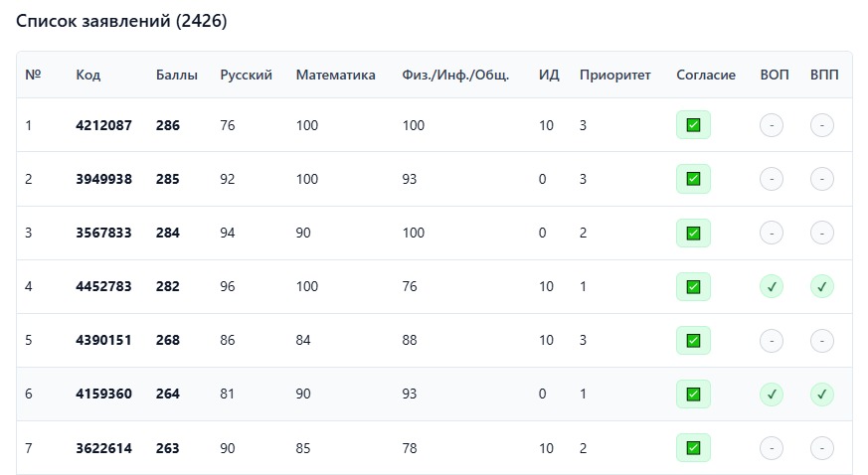Click the Баллы column header

click(177, 76)
